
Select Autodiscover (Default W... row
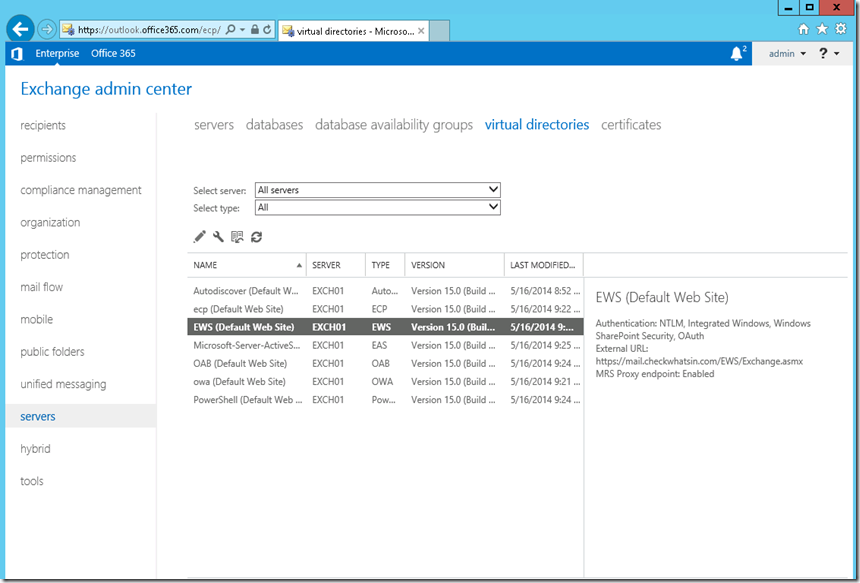point(385,291)
